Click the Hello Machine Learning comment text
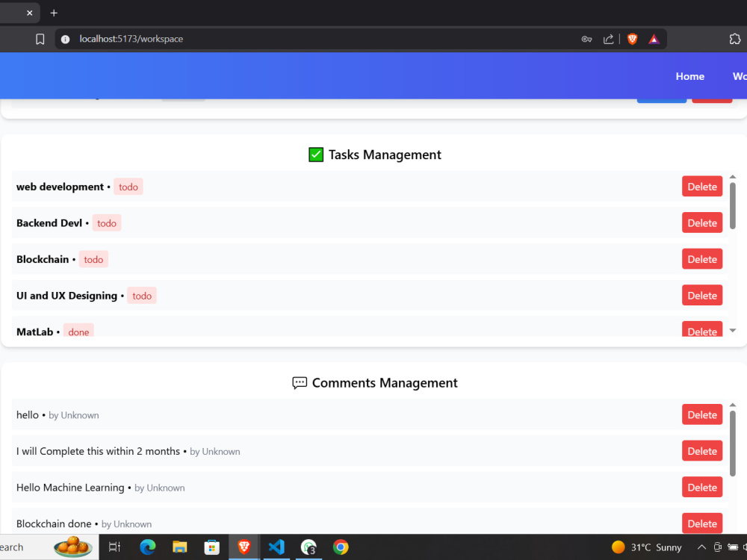 pos(70,488)
